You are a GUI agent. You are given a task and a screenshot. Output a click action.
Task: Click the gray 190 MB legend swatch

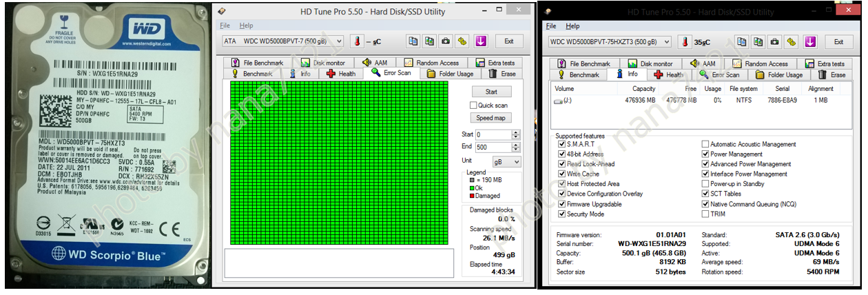coord(471,180)
